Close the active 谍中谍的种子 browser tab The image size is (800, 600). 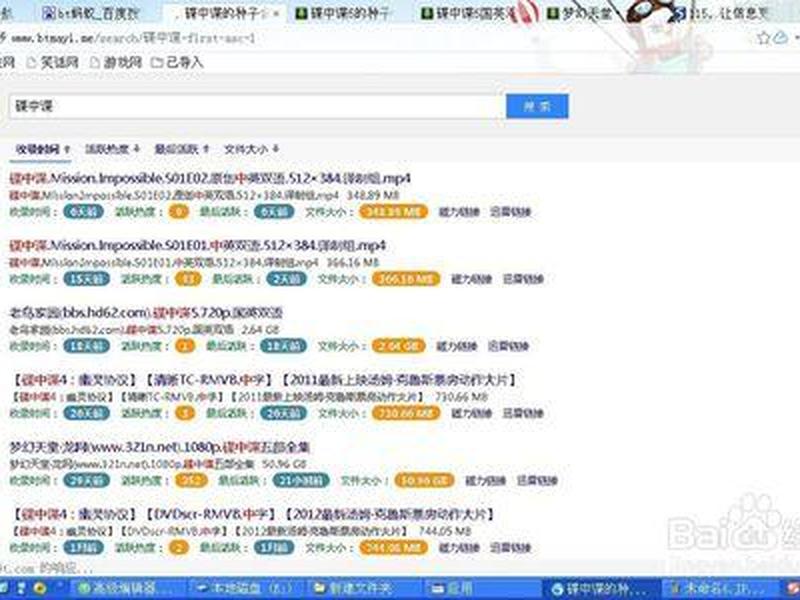[277, 13]
